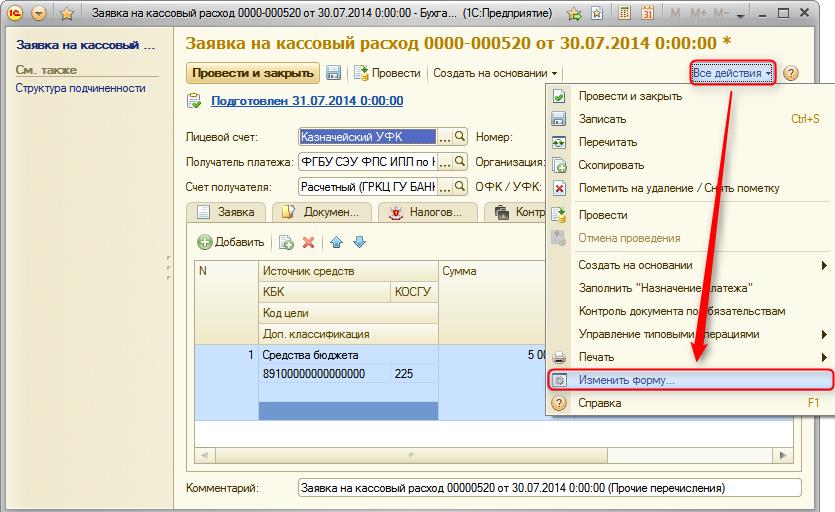Click the M memory button in title bar

(x=675, y=13)
